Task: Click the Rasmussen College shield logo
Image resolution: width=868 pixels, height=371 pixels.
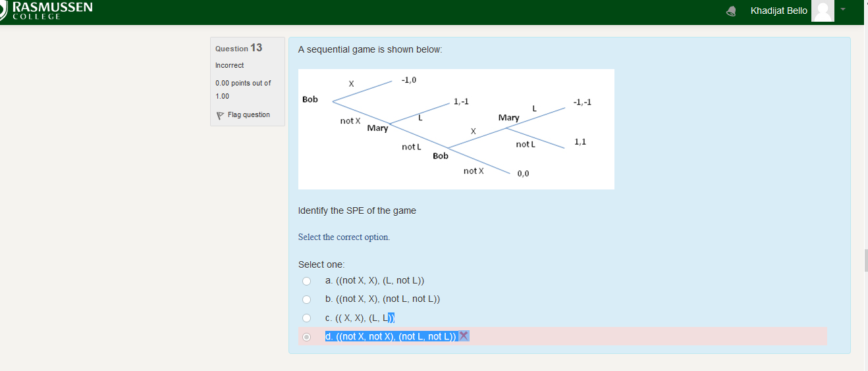Action: coord(3,11)
